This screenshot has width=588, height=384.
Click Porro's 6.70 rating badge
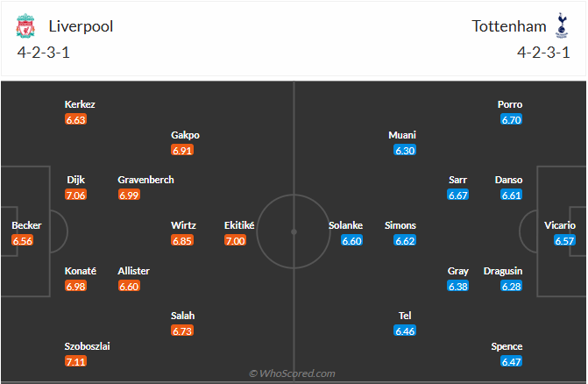click(512, 119)
